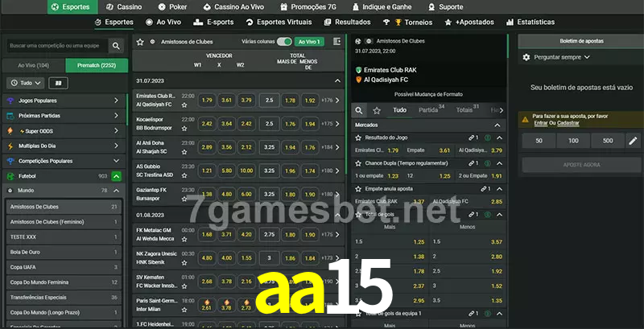Favorite the Empate anula aposta market

[358, 189]
